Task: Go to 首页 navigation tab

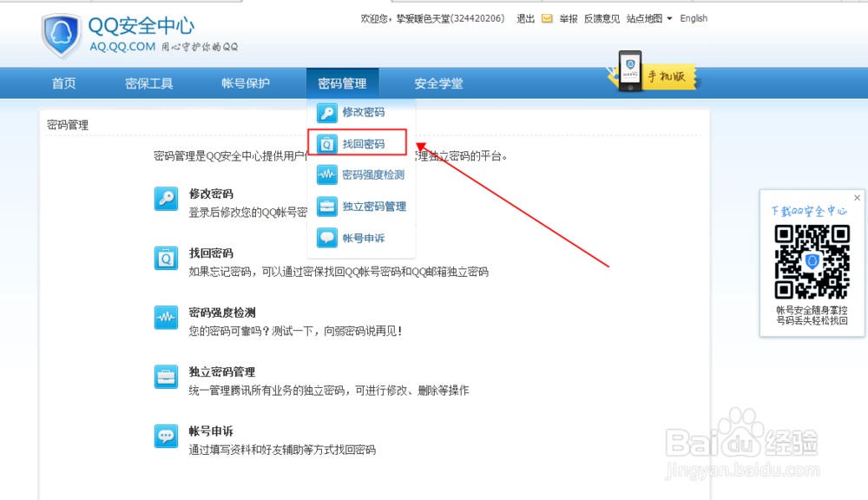Action: 63,83
